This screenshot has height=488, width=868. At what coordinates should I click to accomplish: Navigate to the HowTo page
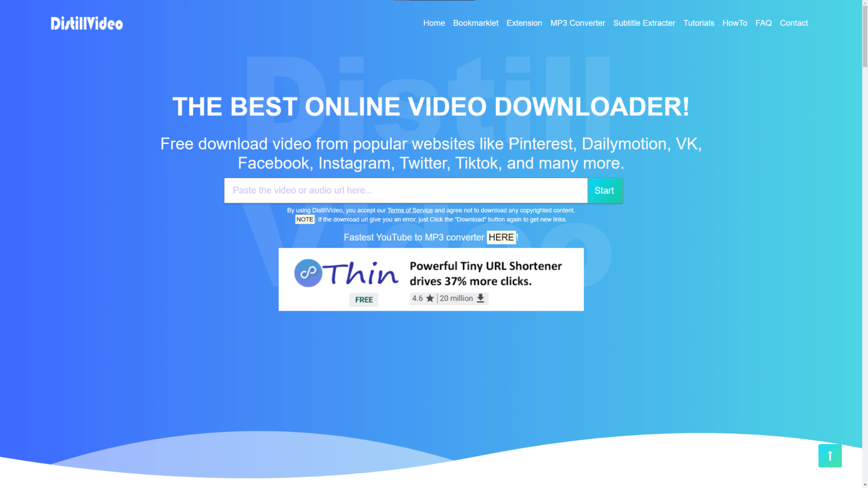click(735, 23)
